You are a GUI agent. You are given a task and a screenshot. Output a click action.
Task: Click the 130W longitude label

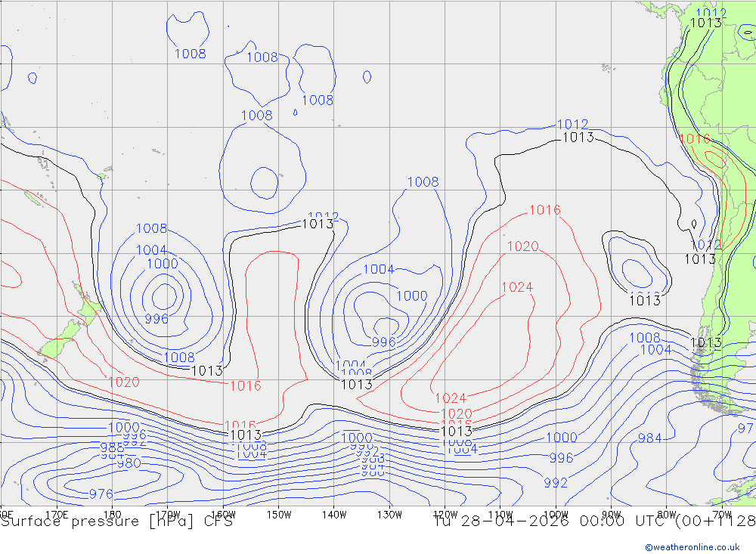tap(389, 515)
